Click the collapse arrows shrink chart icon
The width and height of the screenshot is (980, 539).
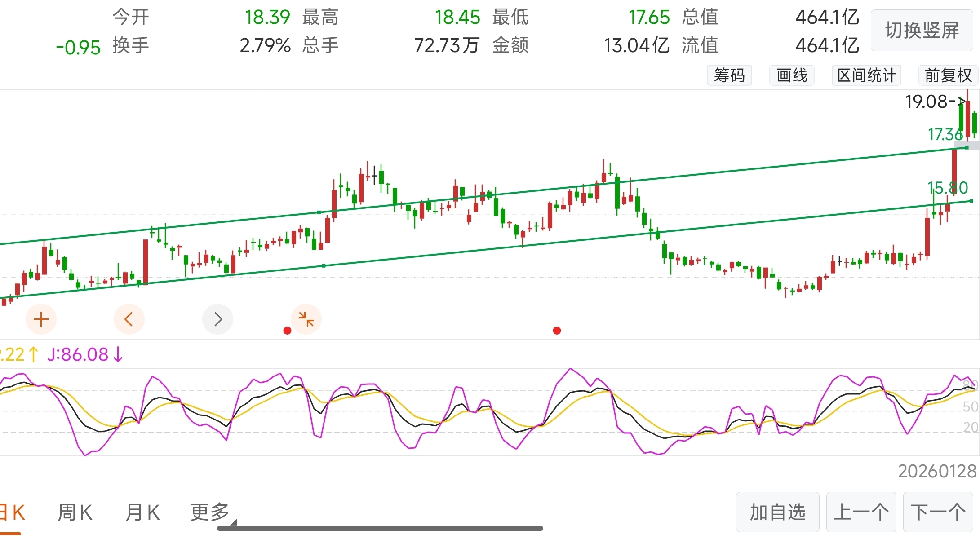click(x=306, y=319)
